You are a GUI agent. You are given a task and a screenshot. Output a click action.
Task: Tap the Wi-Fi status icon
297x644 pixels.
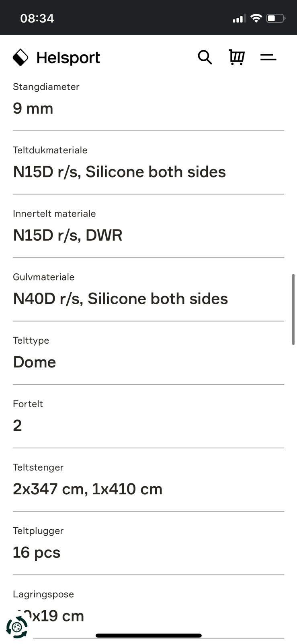256,18
